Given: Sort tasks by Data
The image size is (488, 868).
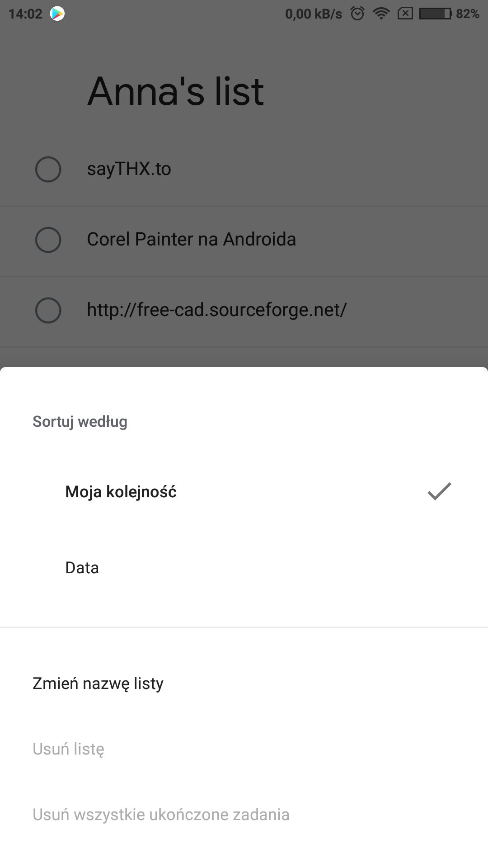Looking at the screenshot, I should (244, 568).
